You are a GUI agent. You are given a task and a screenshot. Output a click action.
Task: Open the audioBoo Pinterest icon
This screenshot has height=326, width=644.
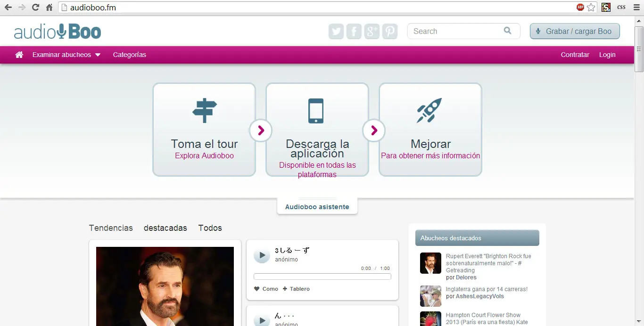(390, 32)
